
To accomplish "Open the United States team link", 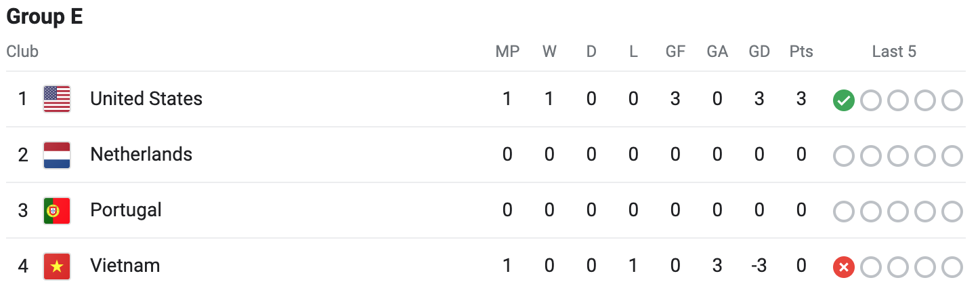I will tap(146, 99).
